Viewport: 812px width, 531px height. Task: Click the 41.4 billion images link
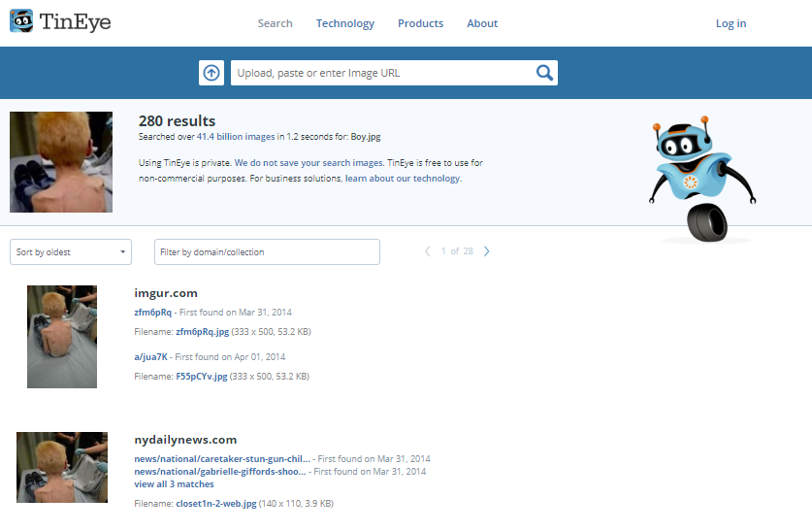click(x=236, y=137)
